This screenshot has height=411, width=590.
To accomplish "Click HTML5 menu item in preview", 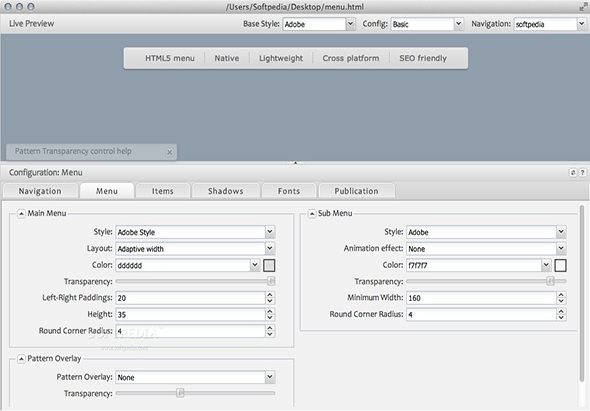I will (170, 58).
